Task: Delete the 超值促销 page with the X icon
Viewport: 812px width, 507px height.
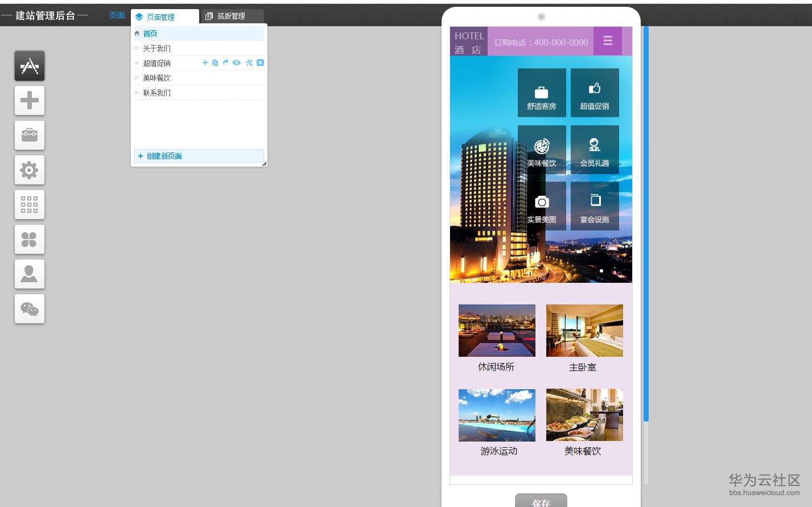Action: pyautogui.click(x=260, y=63)
